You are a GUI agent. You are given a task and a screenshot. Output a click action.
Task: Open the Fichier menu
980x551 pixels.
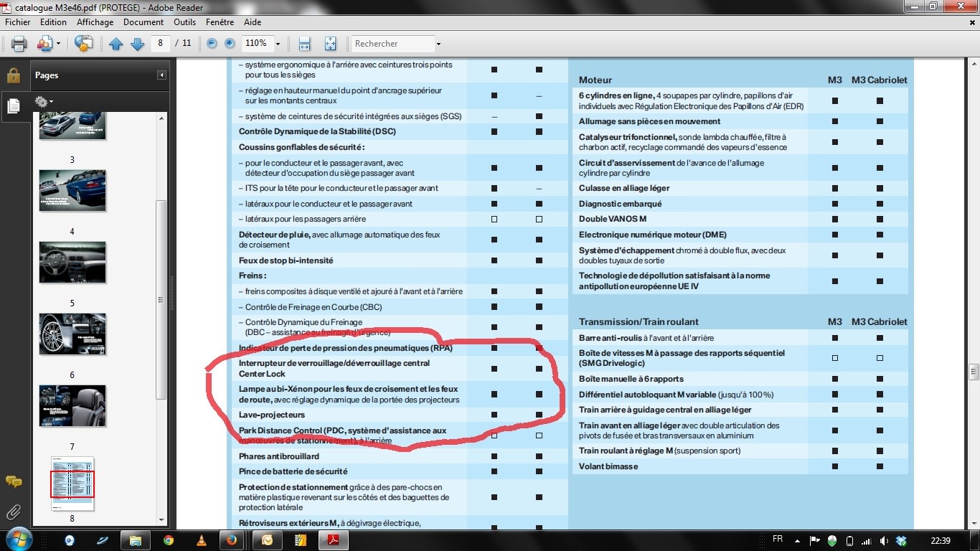pos(18,22)
